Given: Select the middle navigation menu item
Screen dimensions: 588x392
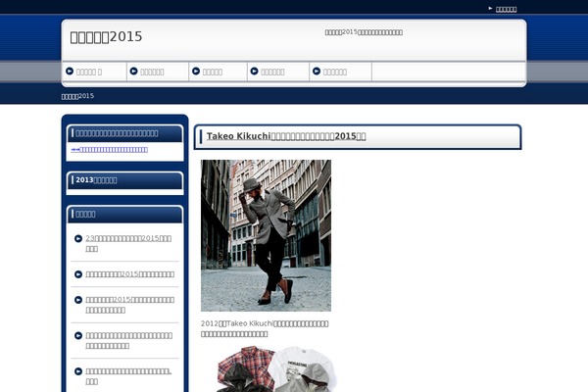Looking at the screenshot, I should 213,72.
